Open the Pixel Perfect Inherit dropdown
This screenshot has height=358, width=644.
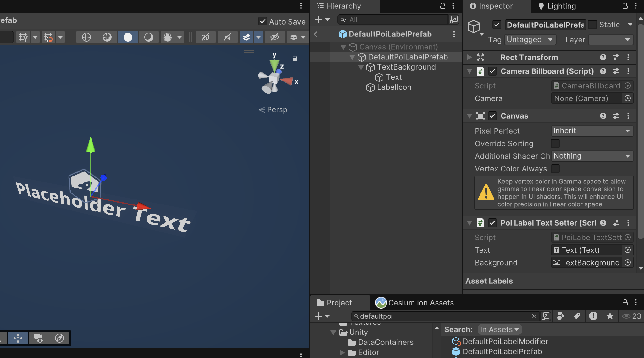[x=592, y=131]
